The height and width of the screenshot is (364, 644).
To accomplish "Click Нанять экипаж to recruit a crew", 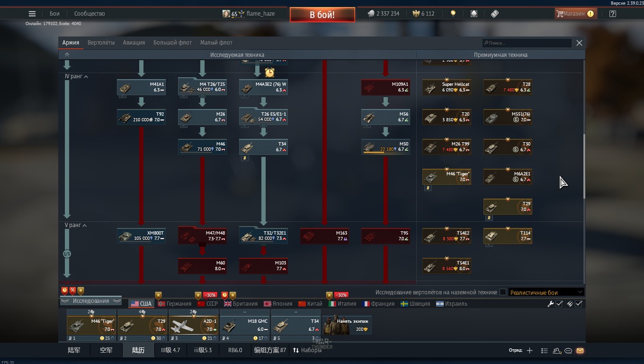I will [347, 325].
